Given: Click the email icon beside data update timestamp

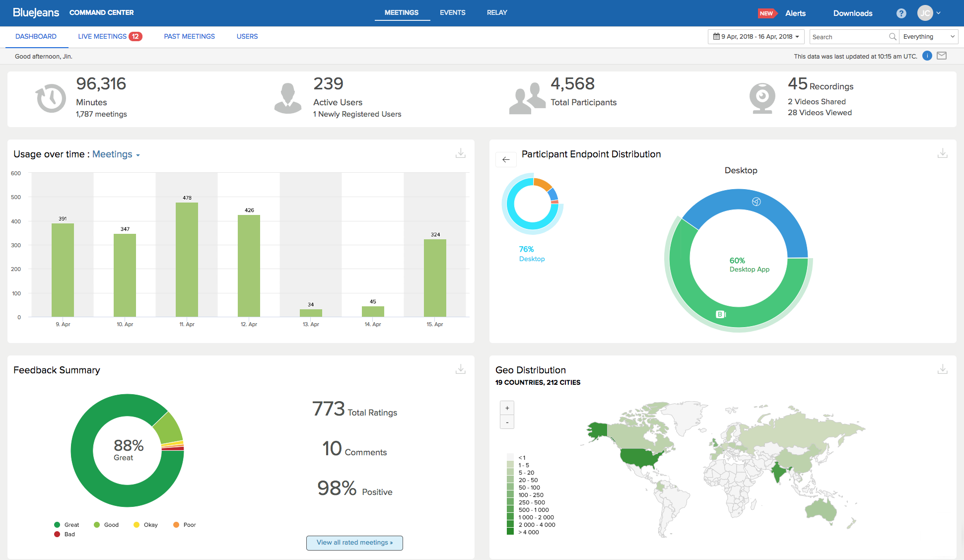Looking at the screenshot, I should (942, 56).
